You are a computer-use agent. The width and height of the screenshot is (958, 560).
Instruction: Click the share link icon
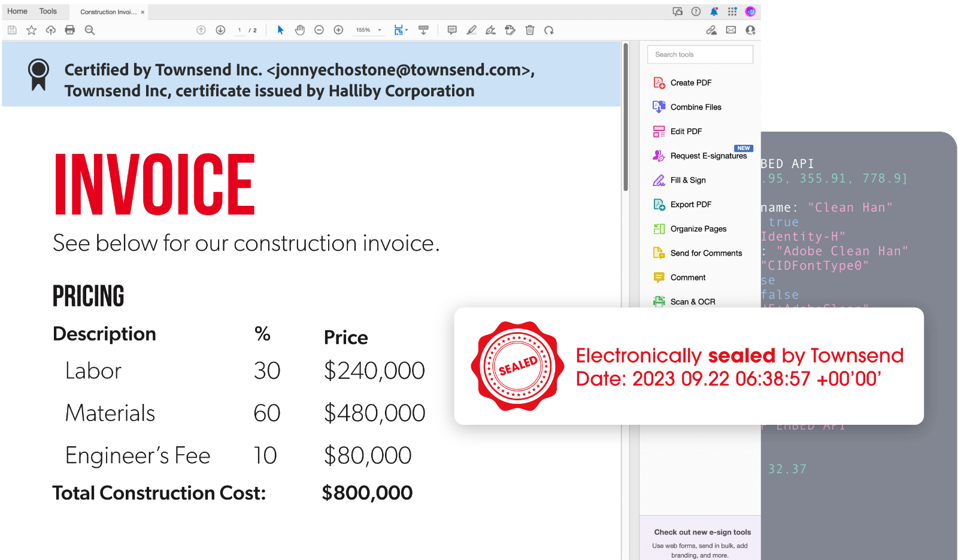pyautogui.click(x=711, y=30)
